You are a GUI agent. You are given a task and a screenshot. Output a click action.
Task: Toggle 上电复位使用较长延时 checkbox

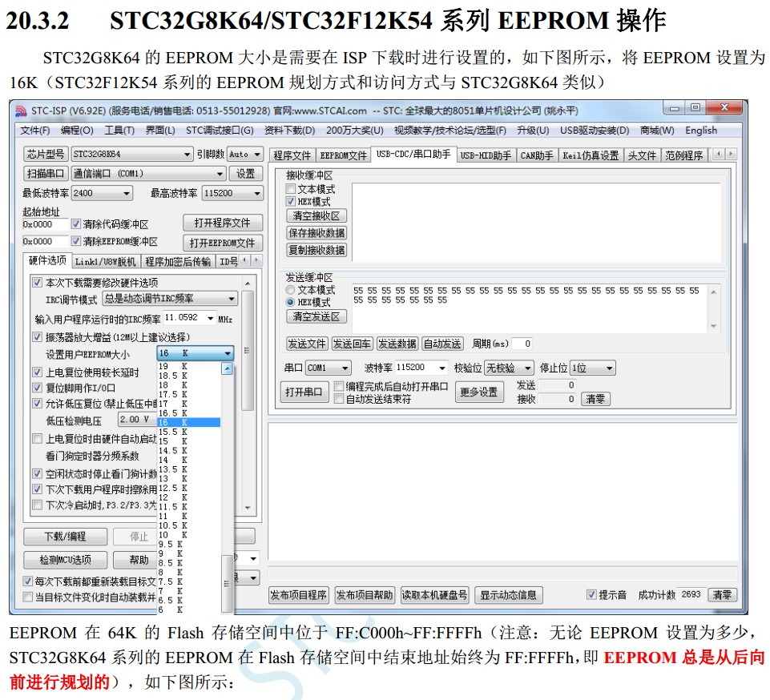pyautogui.click(x=37, y=372)
